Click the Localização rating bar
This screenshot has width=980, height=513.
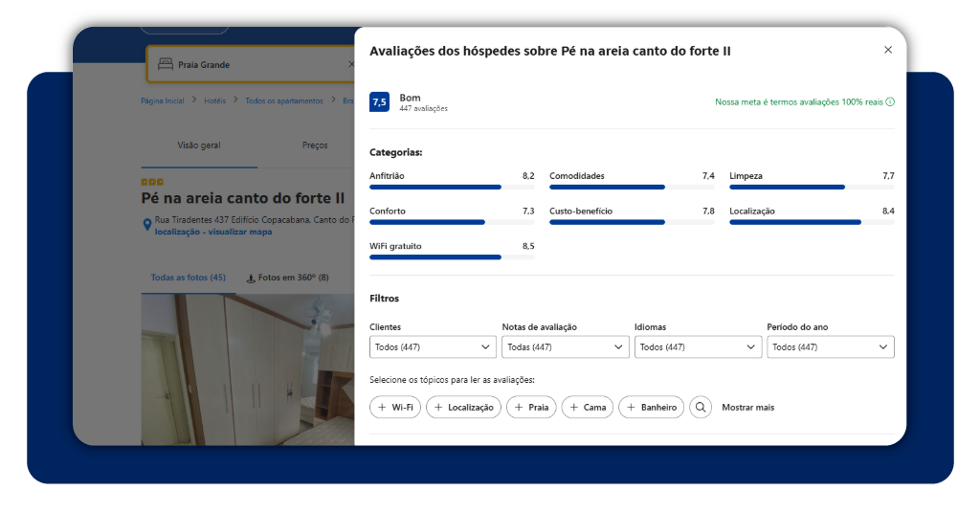coord(812,222)
